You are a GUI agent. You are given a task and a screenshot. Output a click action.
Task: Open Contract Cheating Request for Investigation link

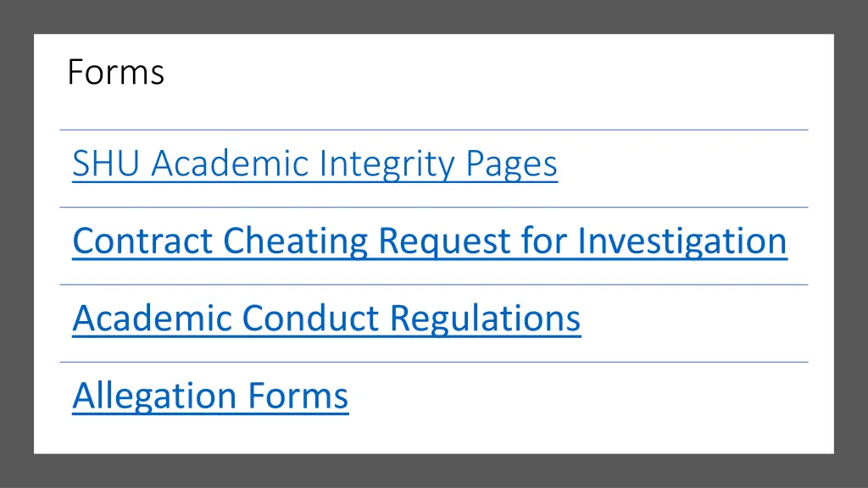430,241
